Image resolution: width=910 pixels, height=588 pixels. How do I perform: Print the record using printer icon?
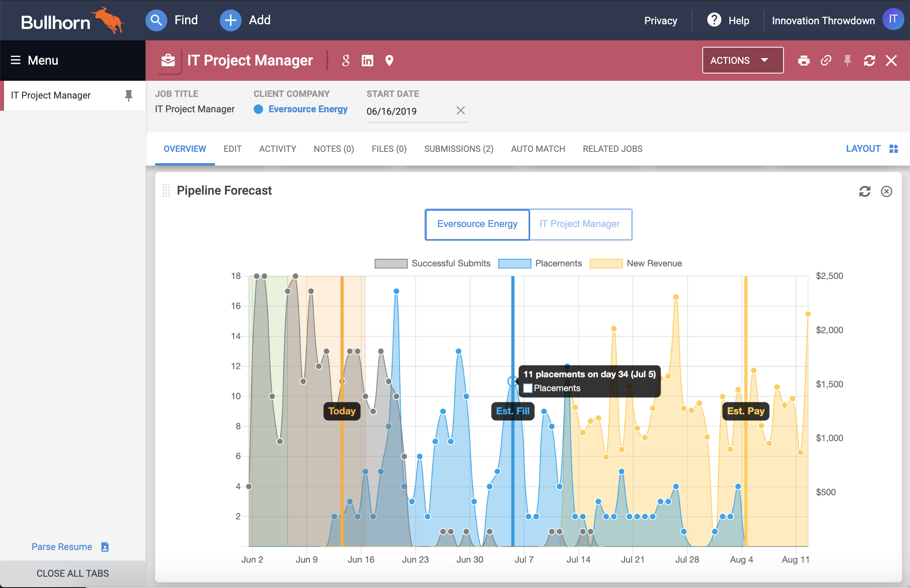804,61
